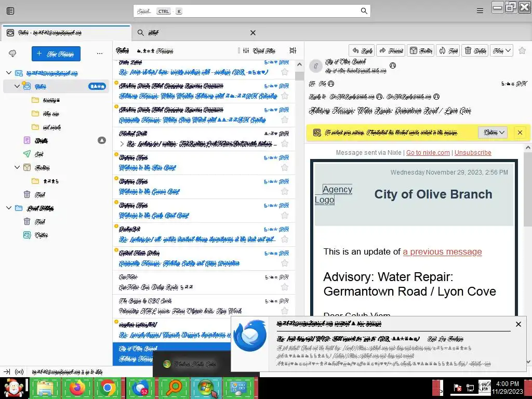Star the Community Message Holiday Safety email
This screenshot has width=532, height=399.
point(285,263)
